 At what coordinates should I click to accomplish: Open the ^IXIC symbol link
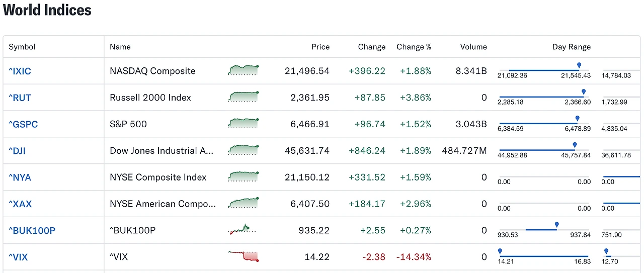[x=20, y=71]
